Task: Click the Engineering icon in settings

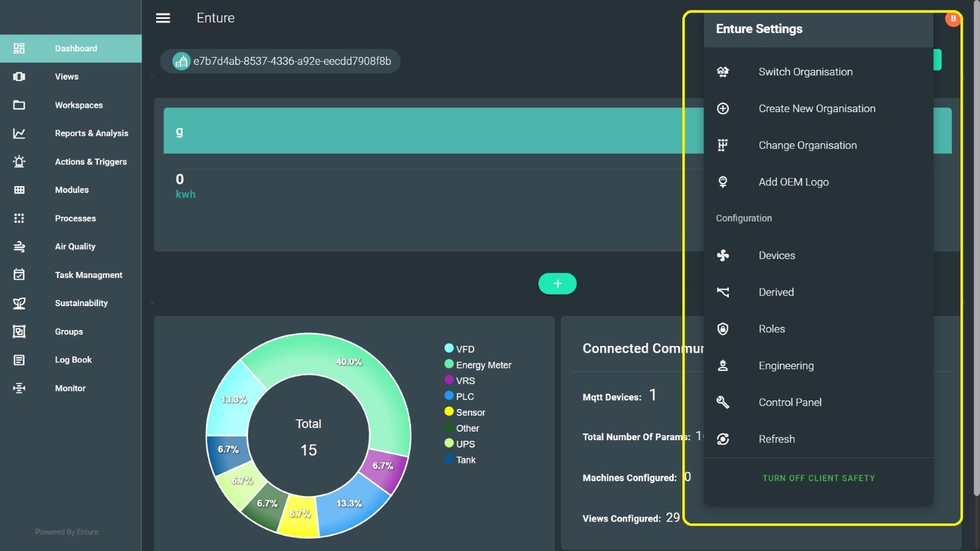Action: [x=723, y=365]
